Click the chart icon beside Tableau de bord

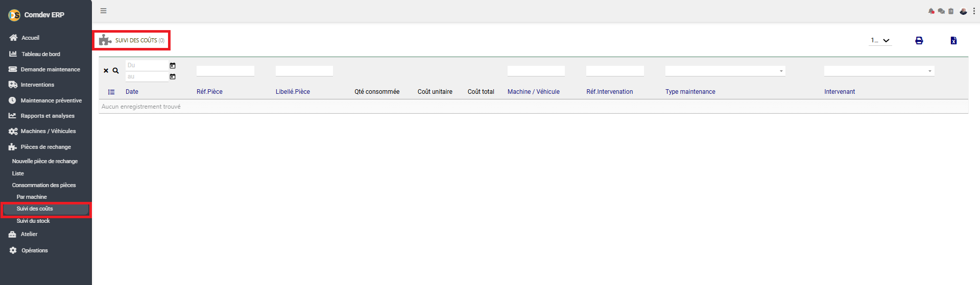pos(13,54)
